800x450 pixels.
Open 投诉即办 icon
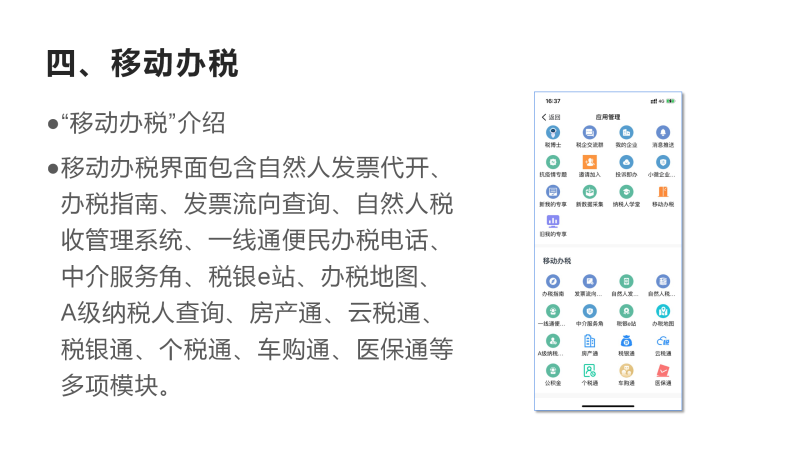point(626,162)
